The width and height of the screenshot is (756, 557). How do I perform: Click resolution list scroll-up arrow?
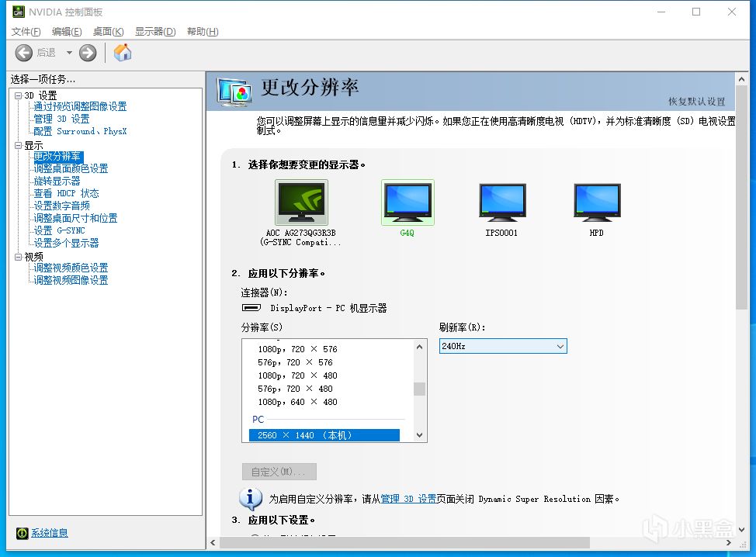[419, 347]
